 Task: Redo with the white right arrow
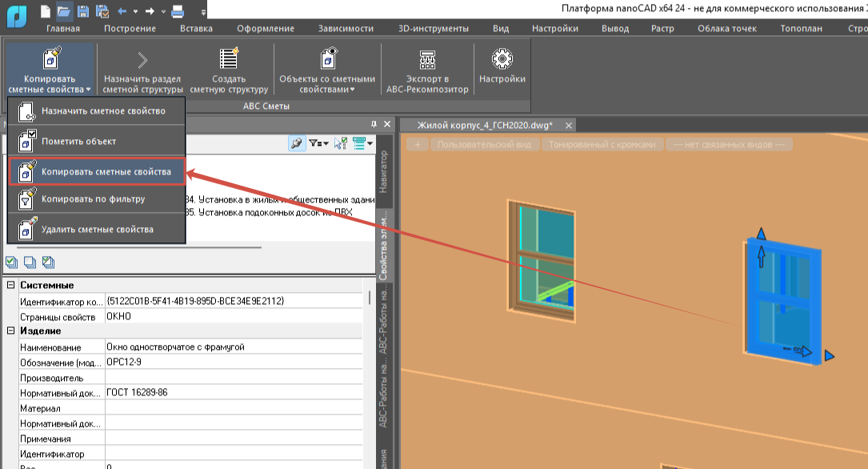[150, 11]
